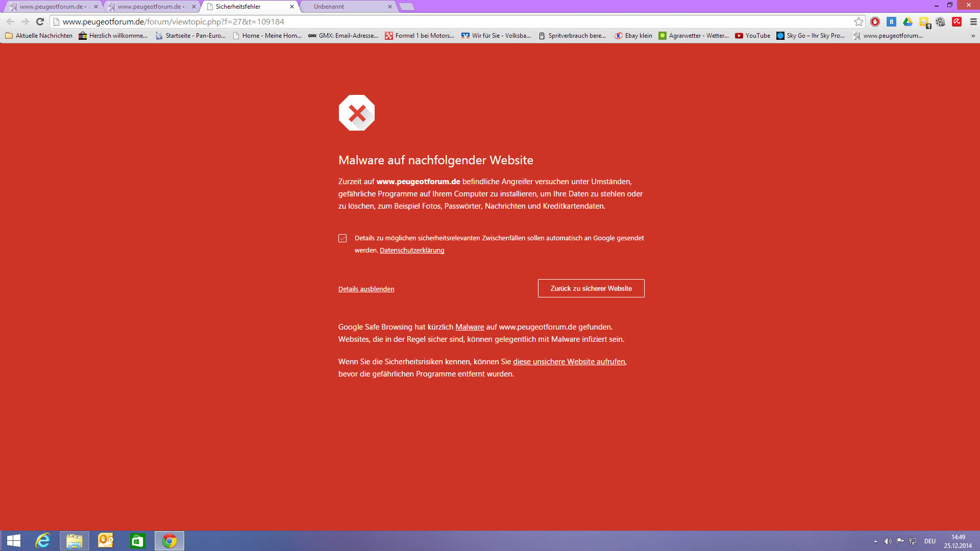Open the YouTube bookmark
Viewport: 980px width, 551px height.
pos(753,36)
